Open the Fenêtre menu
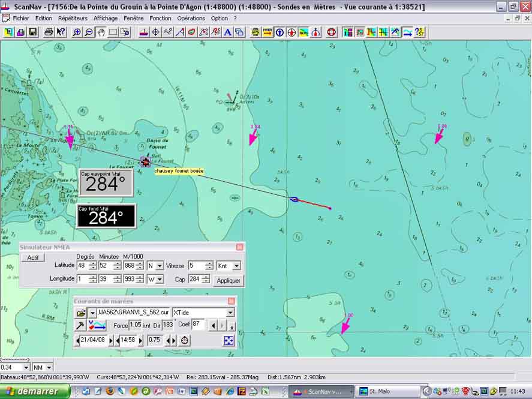The width and height of the screenshot is (532, 399). [133, 19]
